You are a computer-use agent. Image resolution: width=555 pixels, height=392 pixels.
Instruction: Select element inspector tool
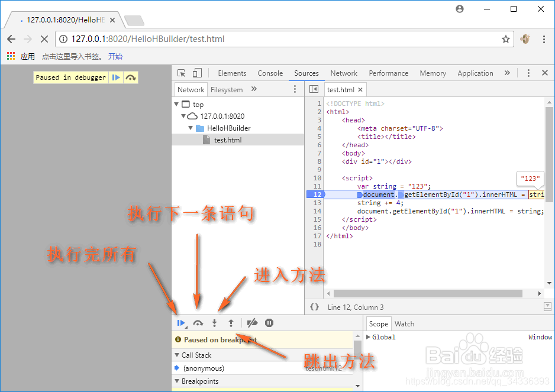[x=182, y=73]
